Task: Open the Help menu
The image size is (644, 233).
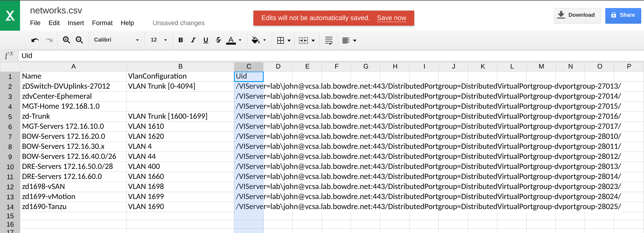Action: click(x=127, y=23)
